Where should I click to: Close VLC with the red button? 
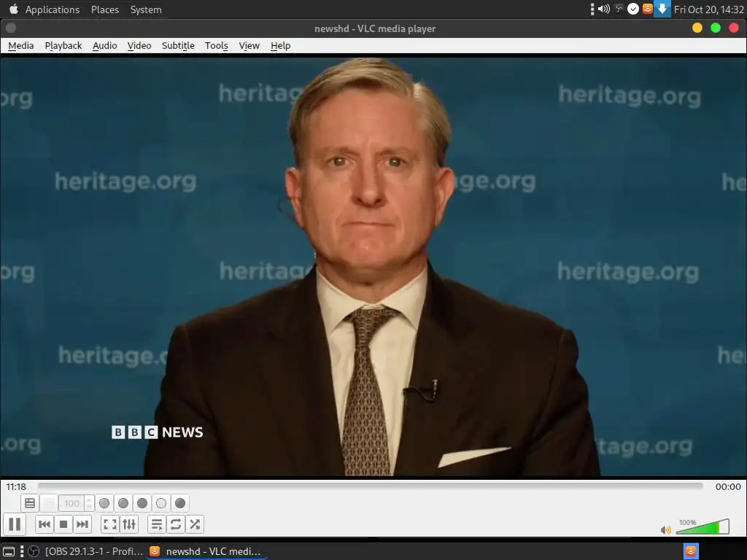734,28
